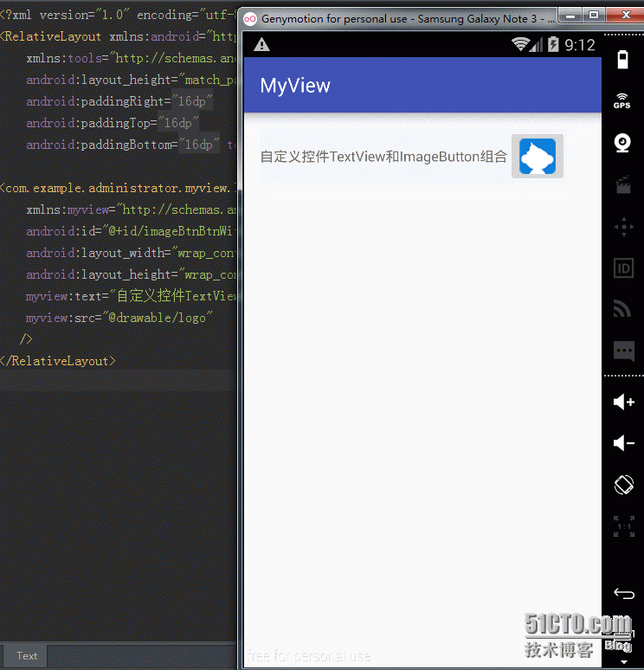This screenshot has width=644, height=670.
Task: Set pixel perfect 1:1 scaling
Action: (x=624, y=526)
